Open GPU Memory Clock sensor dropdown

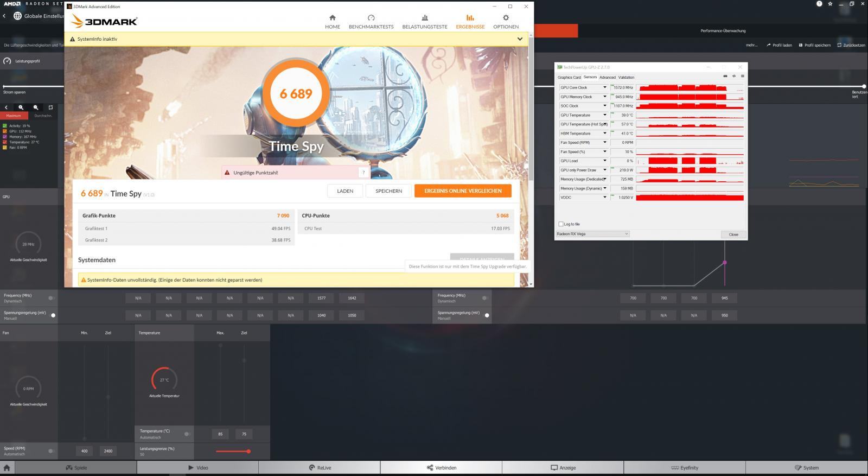(x=605, y=97)
